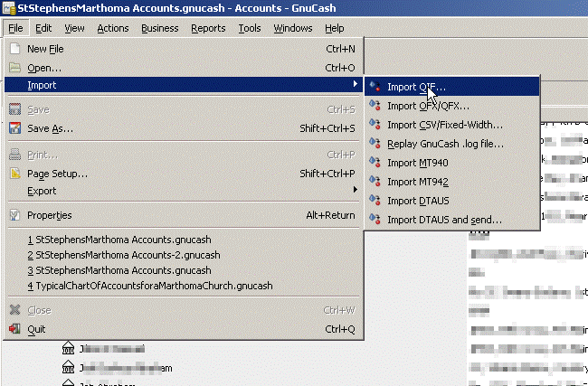The width and height of the screenshot is (588, 386).
Task: Open the Actions menu
Action: [113, 28]
